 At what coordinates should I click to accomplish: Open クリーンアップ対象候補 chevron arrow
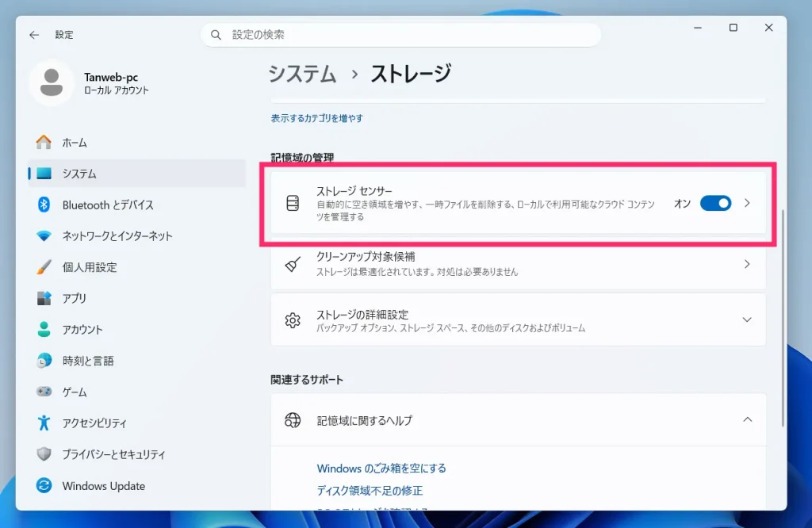[747, 264]
